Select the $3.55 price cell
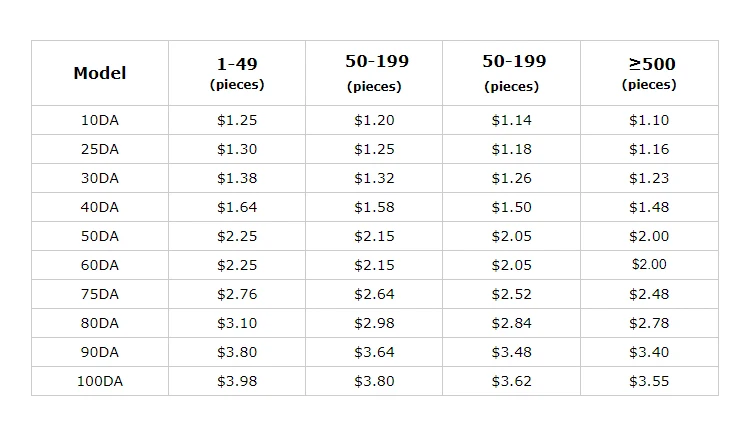This screenshot has width=750, height=421. (649, 381)
